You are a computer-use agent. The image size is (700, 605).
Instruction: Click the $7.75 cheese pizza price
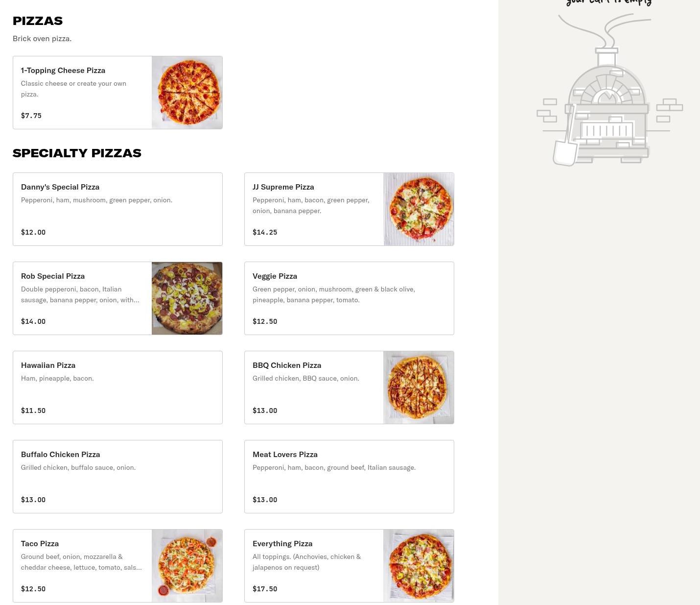pos(31,116)
